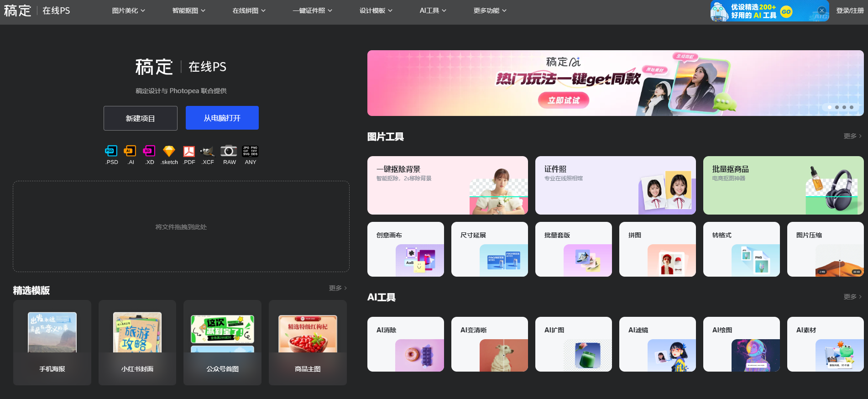Click the .sketch diamond icon
Screen dimensions: 868x399
169,151
